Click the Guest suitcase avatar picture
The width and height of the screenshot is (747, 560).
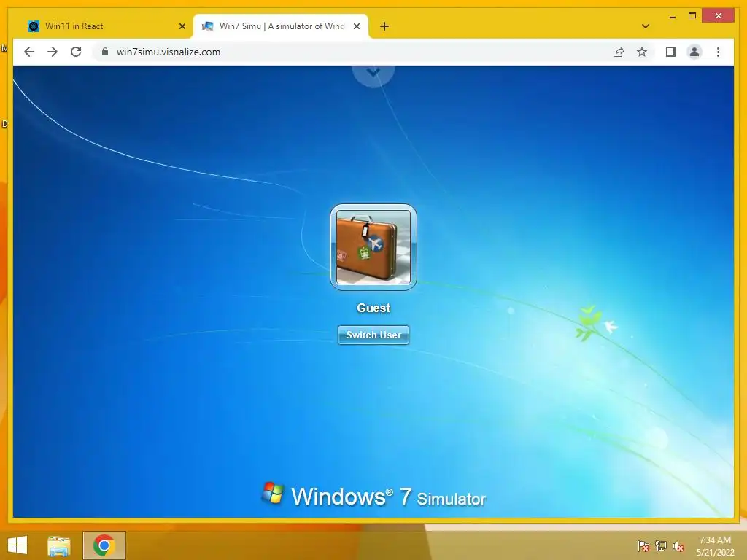(373, 247)
